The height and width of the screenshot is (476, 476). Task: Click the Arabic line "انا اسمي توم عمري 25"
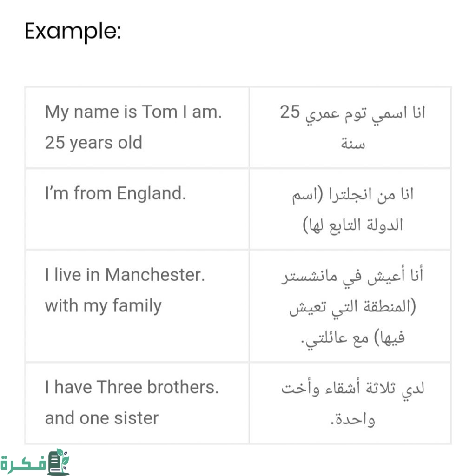coord(353,113)
